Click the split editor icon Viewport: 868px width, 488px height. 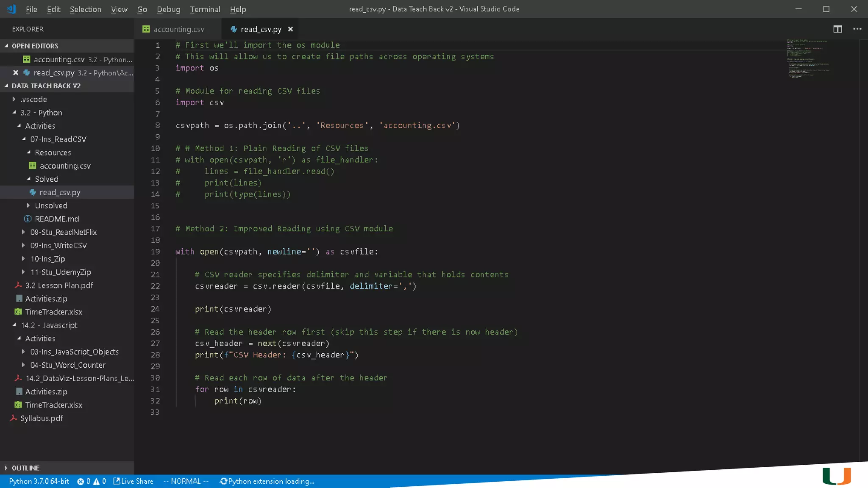[837, 29]
